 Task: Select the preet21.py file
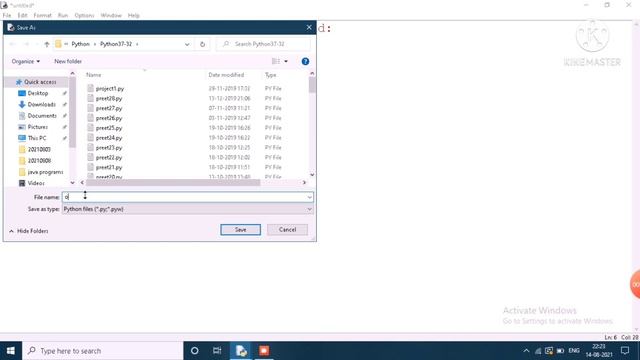click(x=109, y=167)
